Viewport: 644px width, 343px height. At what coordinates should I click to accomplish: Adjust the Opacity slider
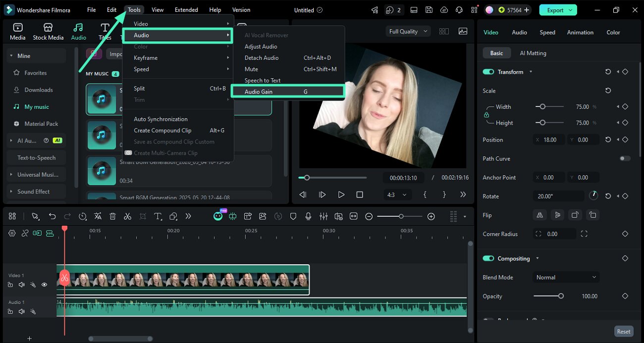[548, 296]
